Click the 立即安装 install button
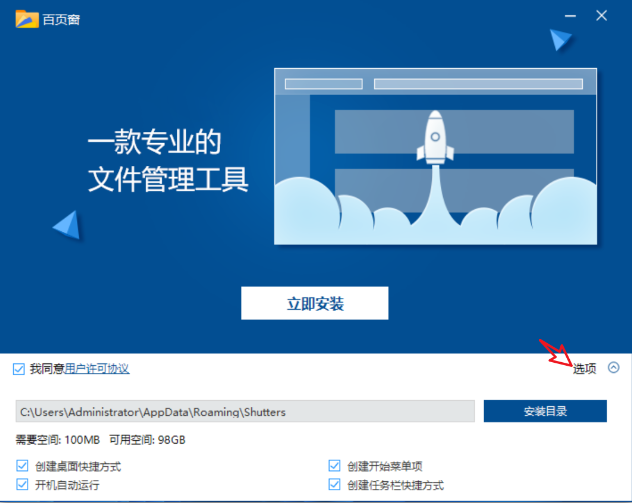The height and width of the screenshot is (503, 632). (x=314, y=303)
